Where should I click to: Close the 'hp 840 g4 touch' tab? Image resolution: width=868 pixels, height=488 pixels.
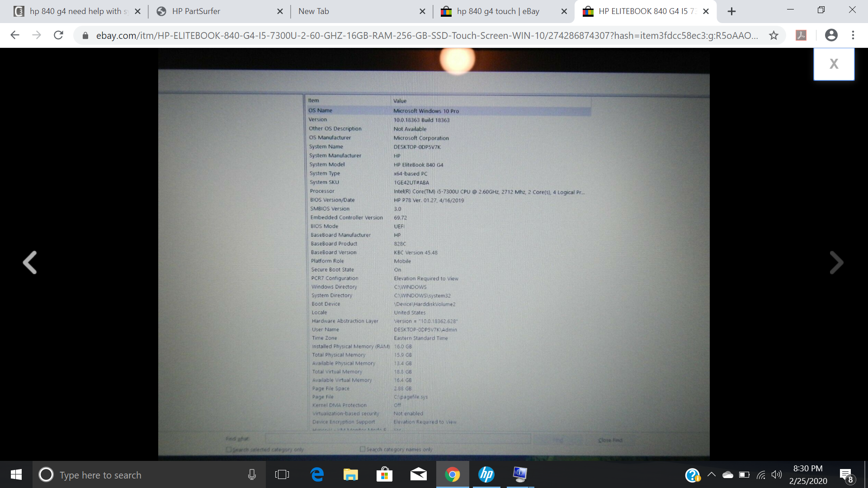pyautogui.click(x=564, y=11)
